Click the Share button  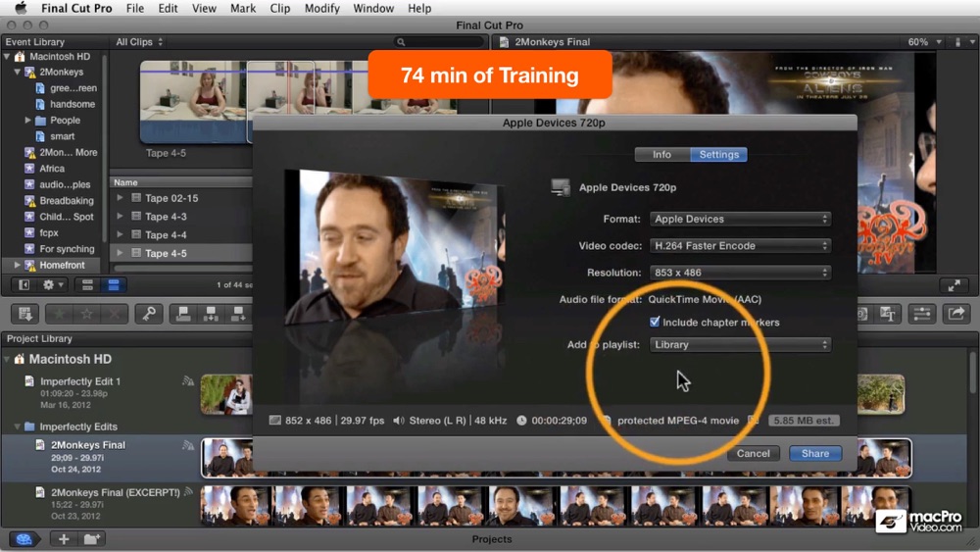[814, 454]
